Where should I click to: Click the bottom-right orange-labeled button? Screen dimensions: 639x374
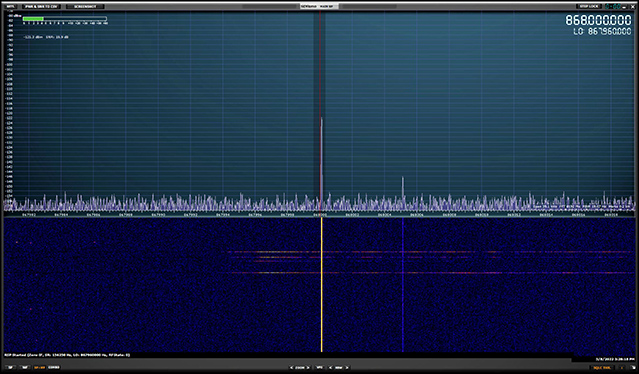point(602,367)
